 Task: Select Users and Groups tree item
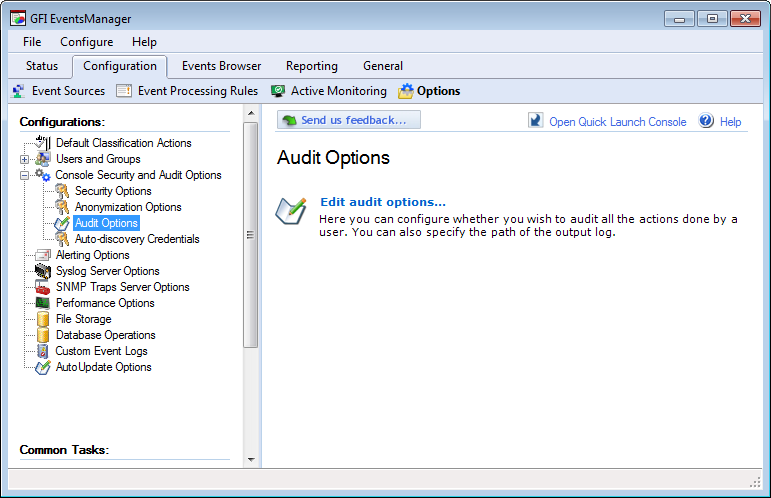(x=98, y=159)
